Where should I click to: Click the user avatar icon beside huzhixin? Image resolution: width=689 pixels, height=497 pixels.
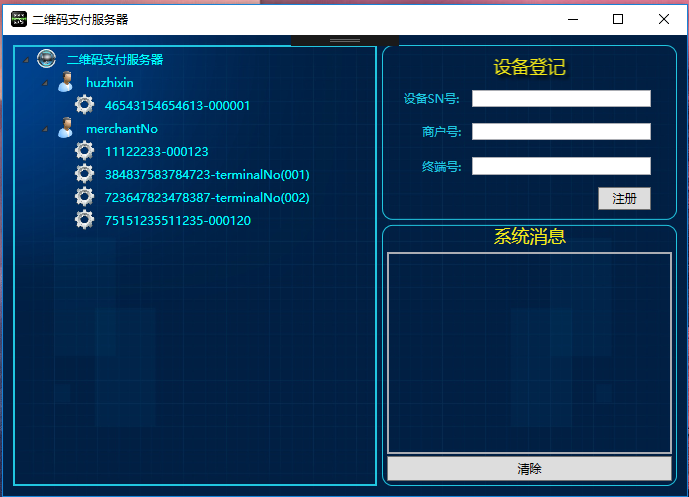pos(66,82)
